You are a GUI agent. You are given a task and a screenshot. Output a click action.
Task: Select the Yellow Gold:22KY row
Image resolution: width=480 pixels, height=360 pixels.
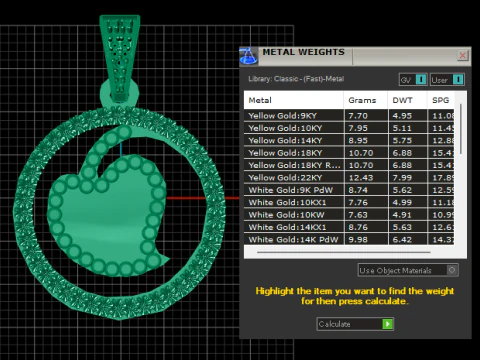pyautogui.click(x=349, y=178)
